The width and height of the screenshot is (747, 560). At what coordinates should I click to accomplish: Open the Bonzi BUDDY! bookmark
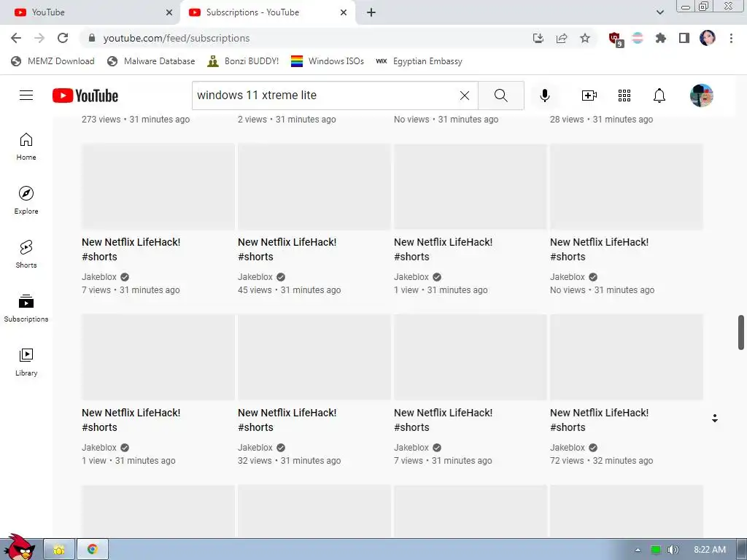243,61
